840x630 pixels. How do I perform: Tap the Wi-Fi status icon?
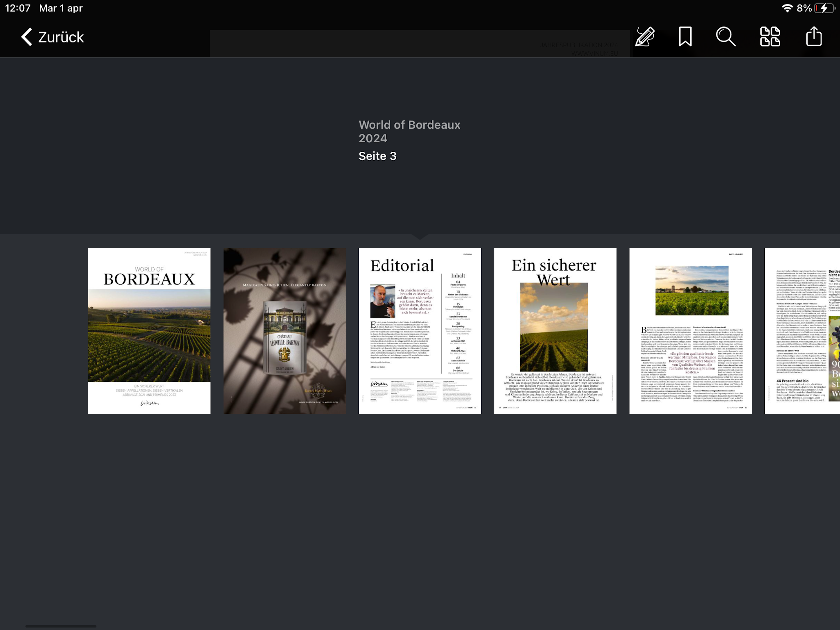click(787, 8)
